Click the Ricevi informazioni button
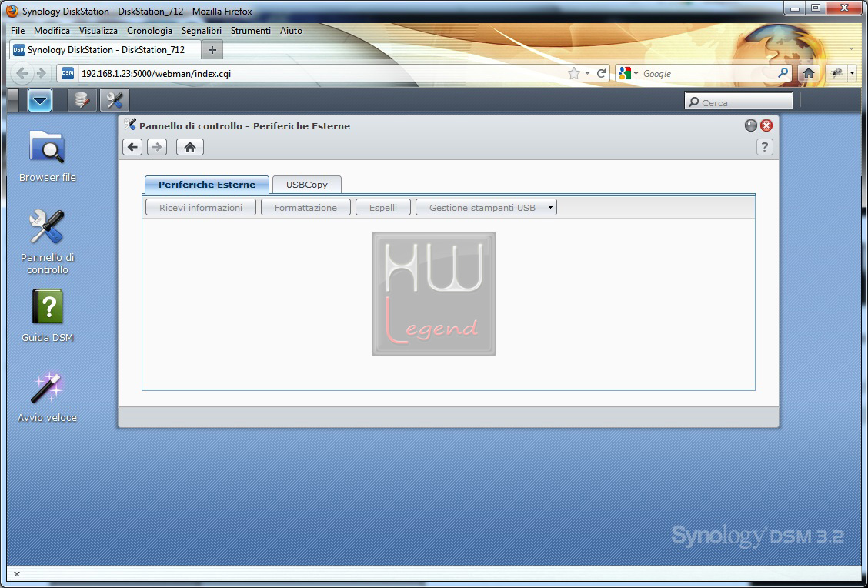Viewport: 868px width, 588px height. point(201,208)
